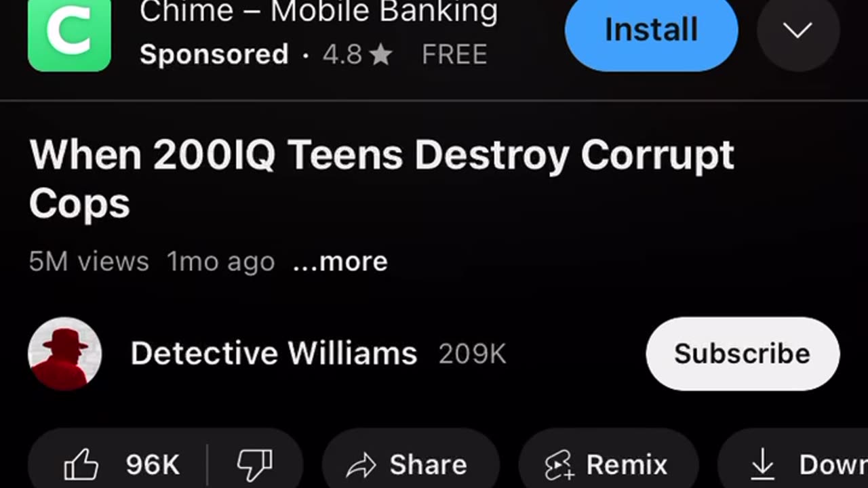Dislike the video with thumbs down
868x488 pixels.
coord(254,465)
